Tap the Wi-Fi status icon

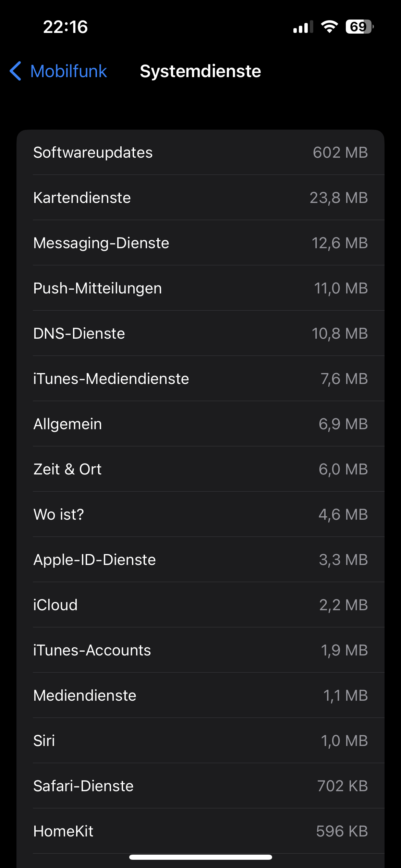(329, 27)
